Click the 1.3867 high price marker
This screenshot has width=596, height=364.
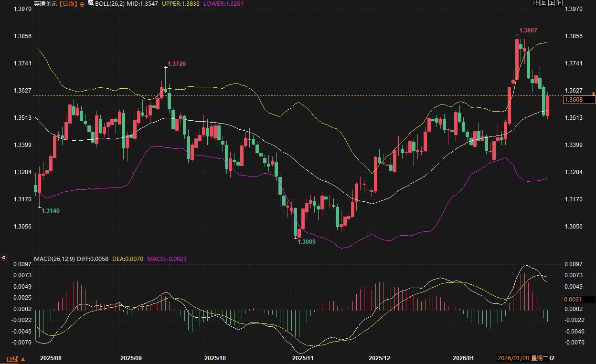(528, 31)
